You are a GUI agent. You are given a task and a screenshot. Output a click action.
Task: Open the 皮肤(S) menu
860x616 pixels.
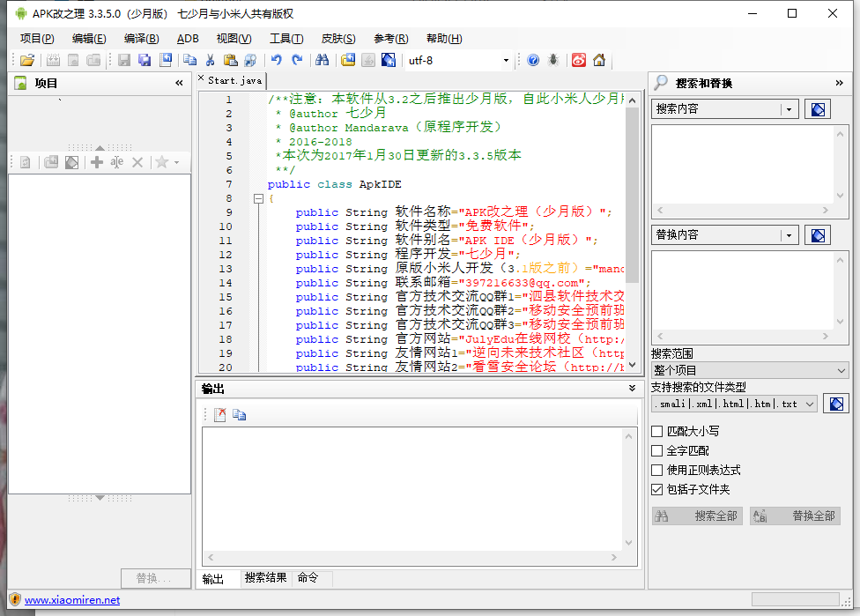[338, 39]
